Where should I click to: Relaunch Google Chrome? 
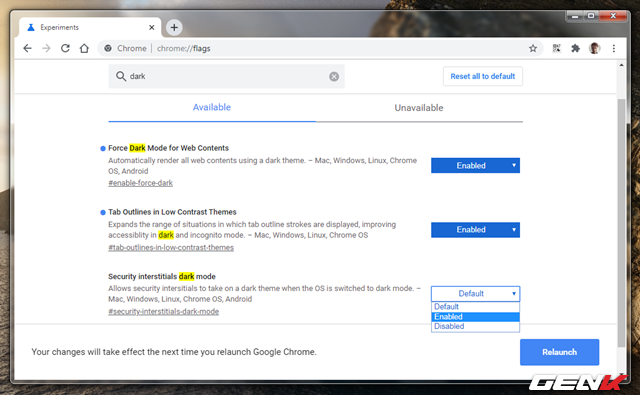[x=560, y=352]
